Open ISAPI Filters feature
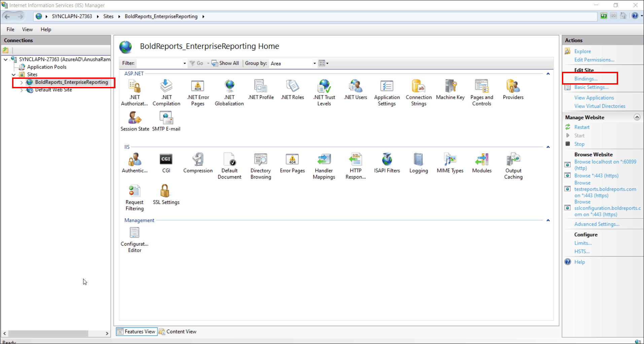 tap(387, 163)
